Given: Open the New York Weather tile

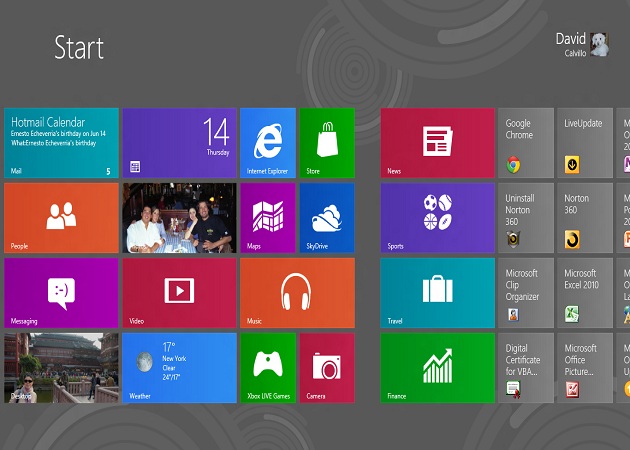Looking at the screenshot, I should coord(179,367).
